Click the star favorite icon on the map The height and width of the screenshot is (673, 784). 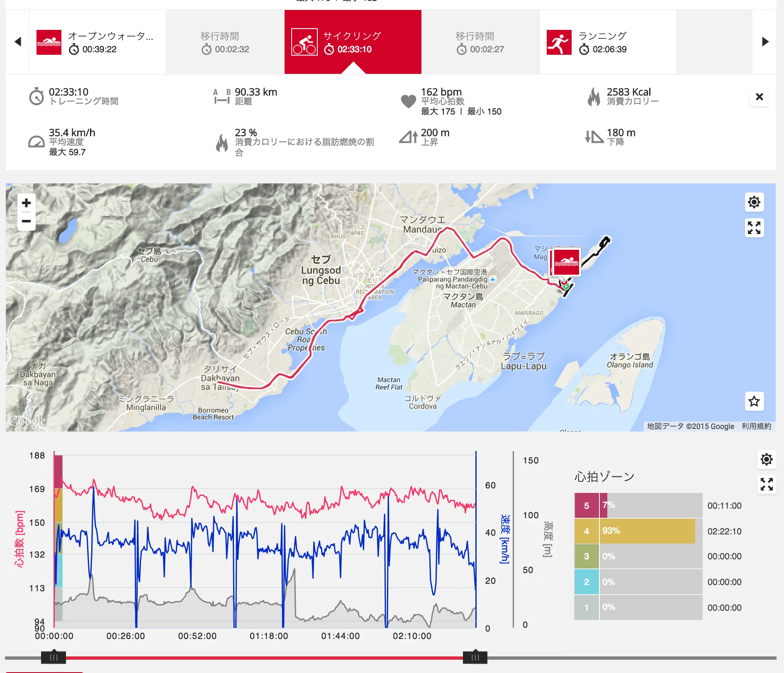[754, 402]
